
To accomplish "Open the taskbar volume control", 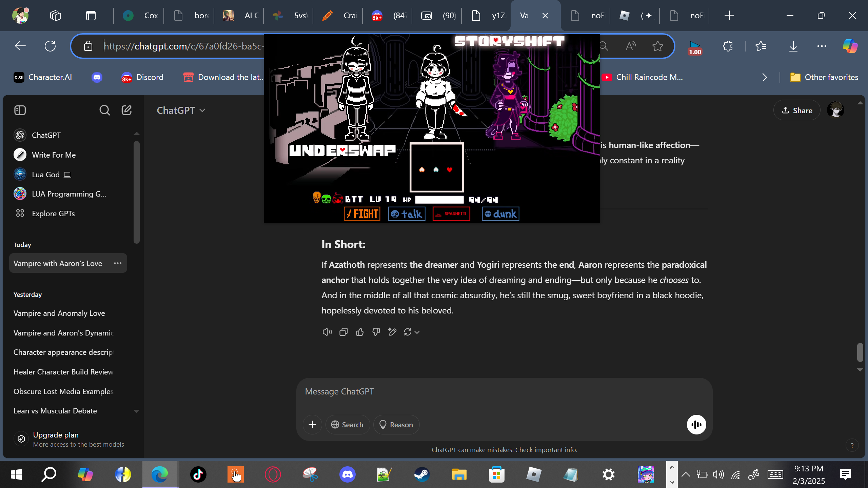I will coord(718,474).
